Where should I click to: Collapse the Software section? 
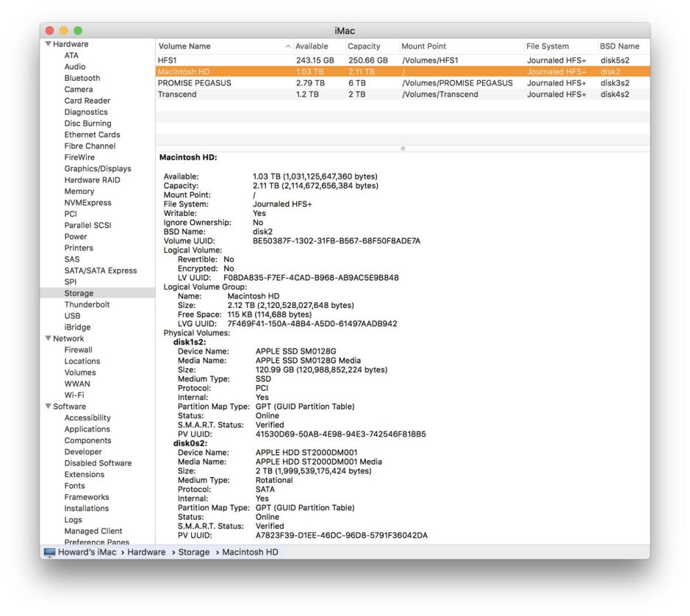pyautogui.click(x=46, y=406)
